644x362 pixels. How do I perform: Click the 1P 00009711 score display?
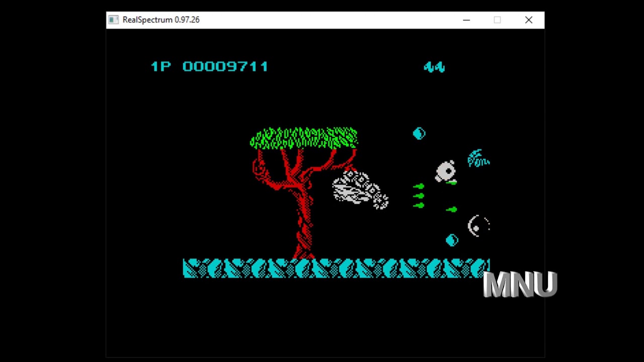click(x=210, y=66)
